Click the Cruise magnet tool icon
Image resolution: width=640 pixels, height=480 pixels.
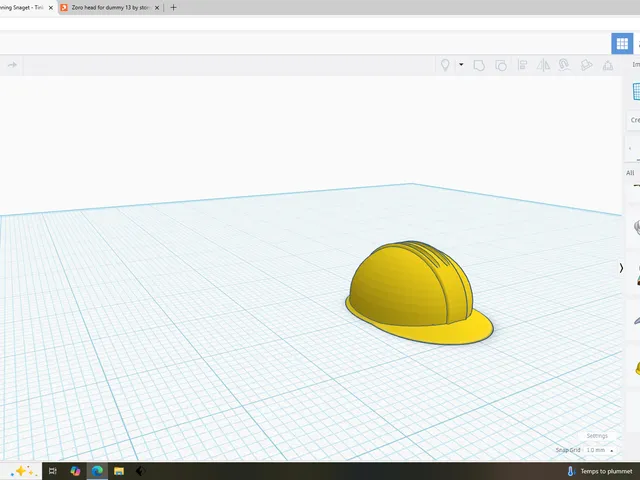[564, 65]
